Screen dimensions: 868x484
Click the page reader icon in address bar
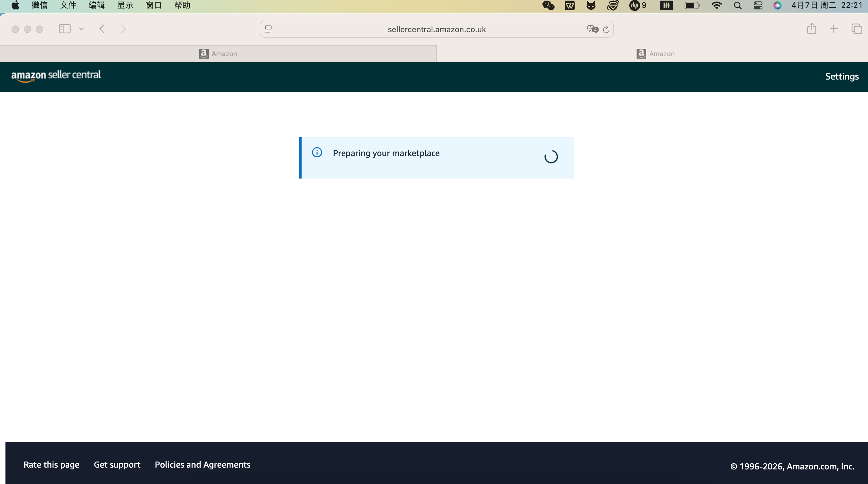point(268,29)
